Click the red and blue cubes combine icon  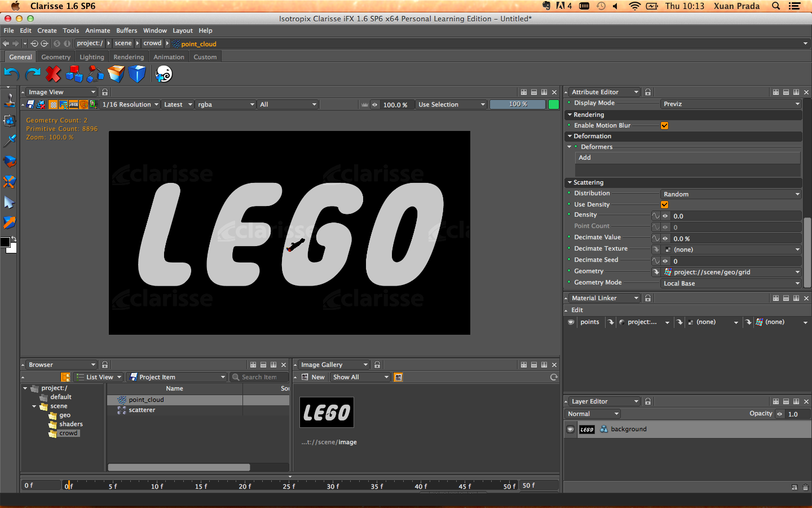tap(74, 74)
